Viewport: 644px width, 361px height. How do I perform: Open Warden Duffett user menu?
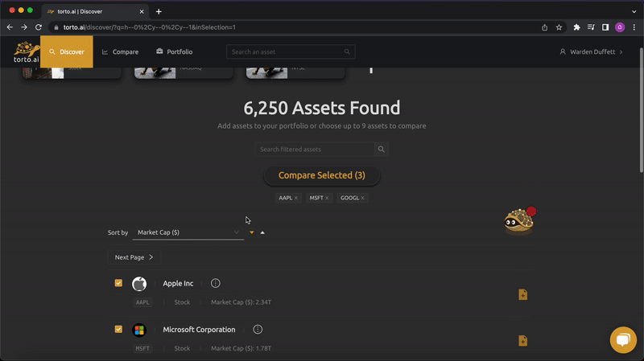click(591, 51)
